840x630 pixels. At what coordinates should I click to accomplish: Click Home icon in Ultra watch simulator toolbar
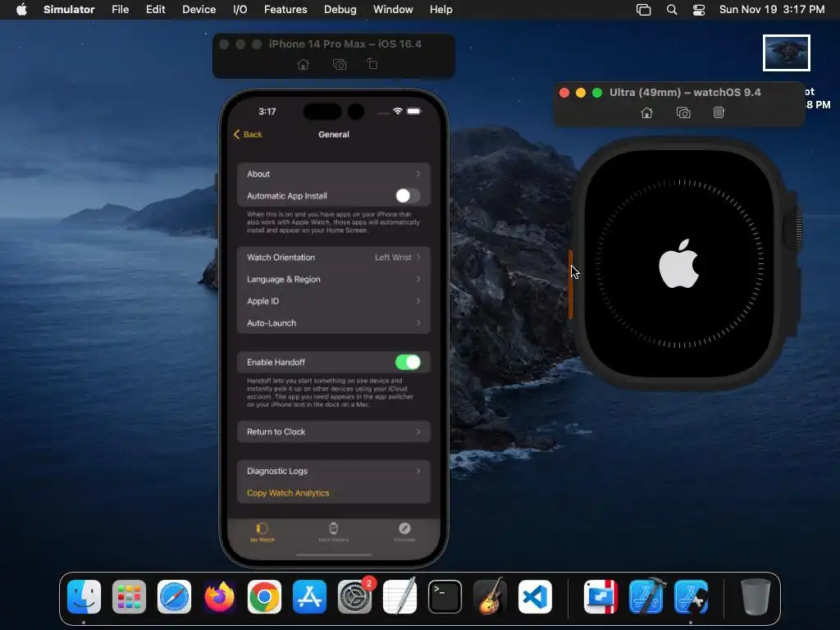[646, 112]
